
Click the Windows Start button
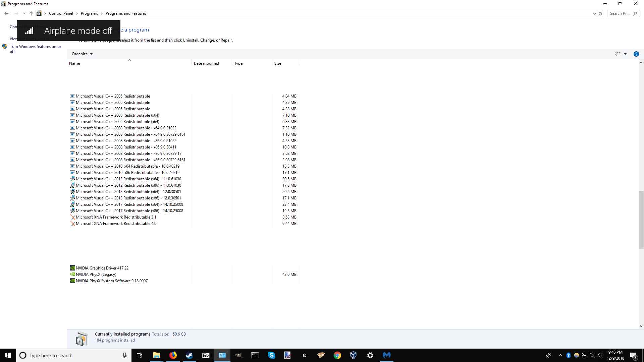coord(8,355)
